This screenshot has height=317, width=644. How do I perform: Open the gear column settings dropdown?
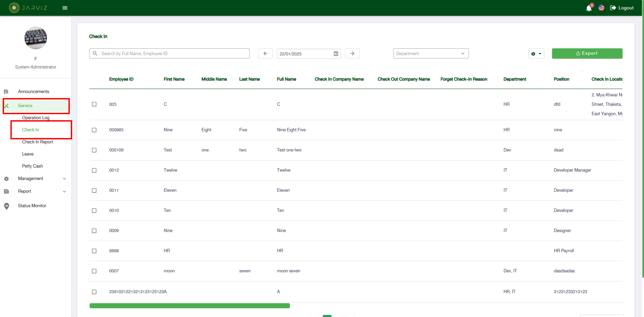536,54
